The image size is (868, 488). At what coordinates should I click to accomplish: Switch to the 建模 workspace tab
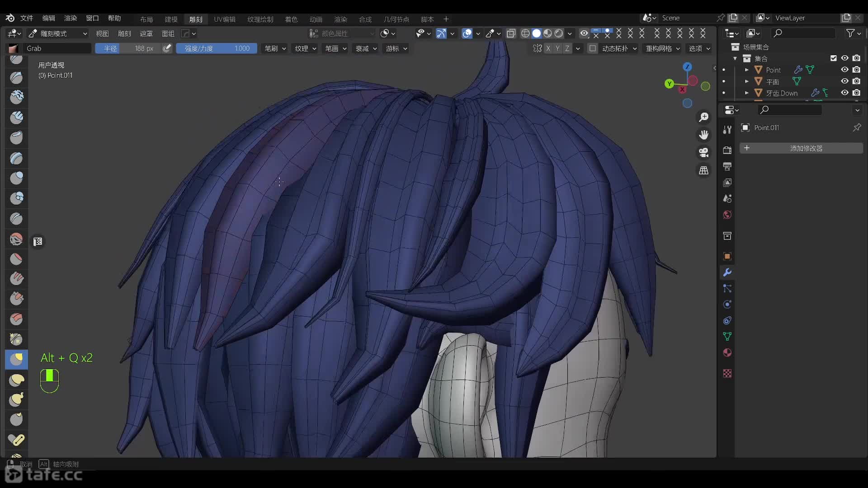171,19
